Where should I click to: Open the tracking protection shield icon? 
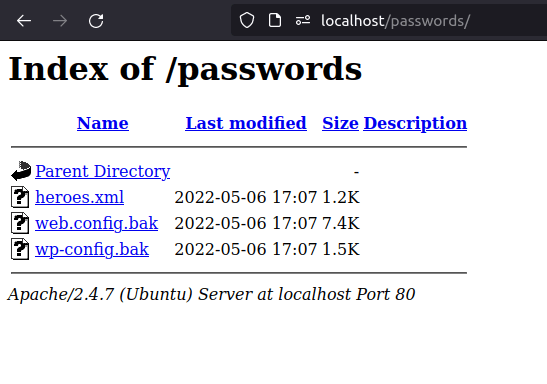247,20
